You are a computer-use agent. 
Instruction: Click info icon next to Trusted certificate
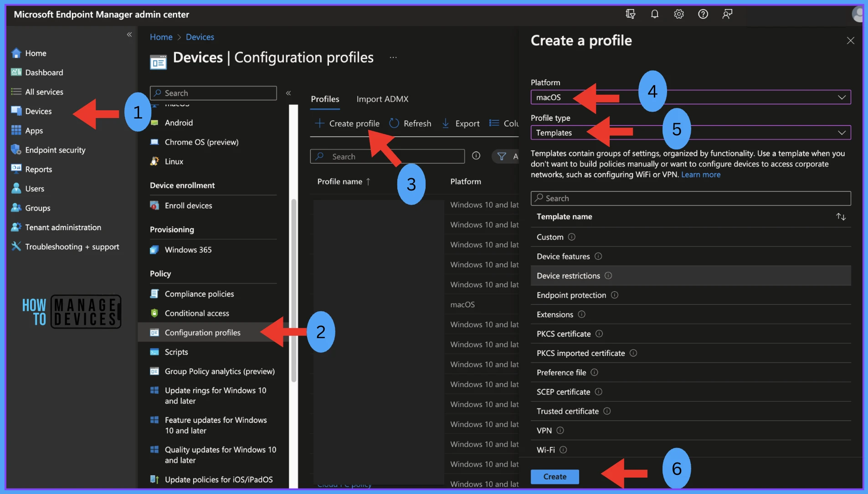coord(607,411)
